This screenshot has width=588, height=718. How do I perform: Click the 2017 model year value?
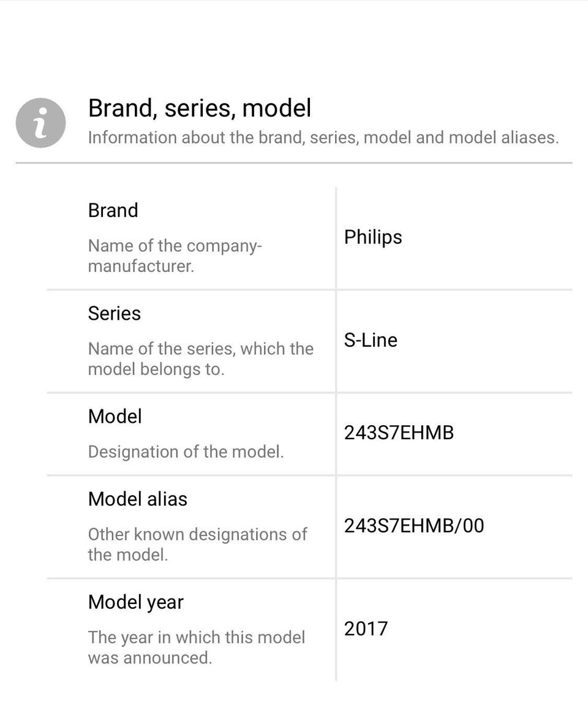point(366,629)
